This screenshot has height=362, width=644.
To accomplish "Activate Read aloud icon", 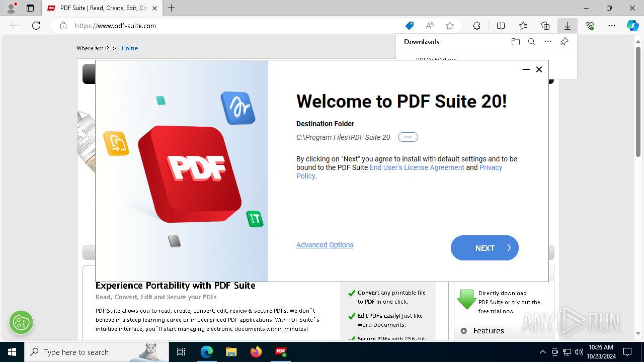I will click(430, 26).
